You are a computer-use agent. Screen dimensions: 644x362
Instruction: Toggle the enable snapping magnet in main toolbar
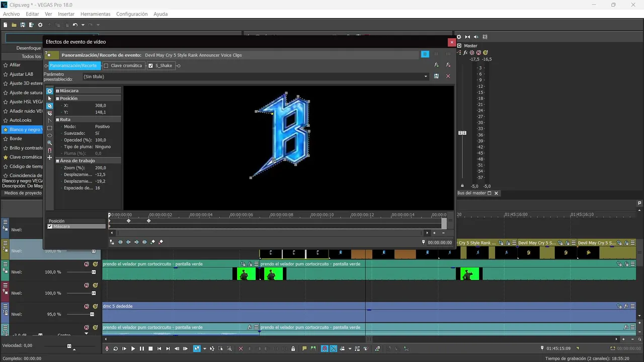click(x=325, y=348)
